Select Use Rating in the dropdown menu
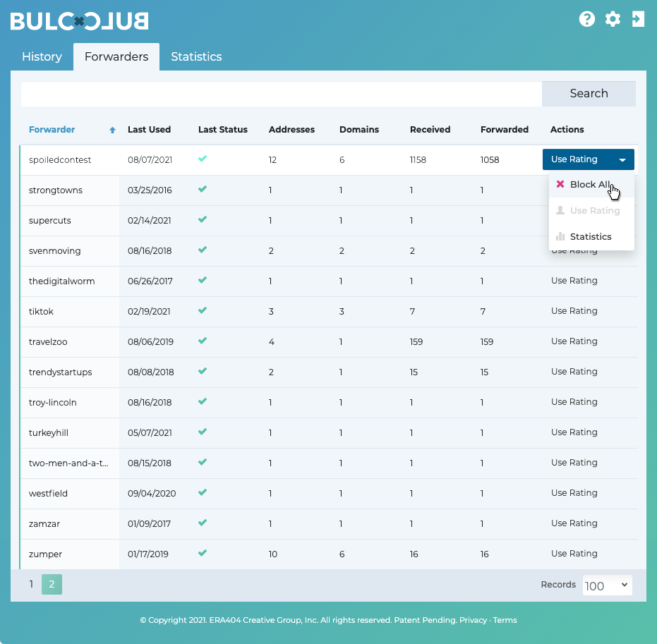This screenshot has width=657, height=644. point(591,211)
